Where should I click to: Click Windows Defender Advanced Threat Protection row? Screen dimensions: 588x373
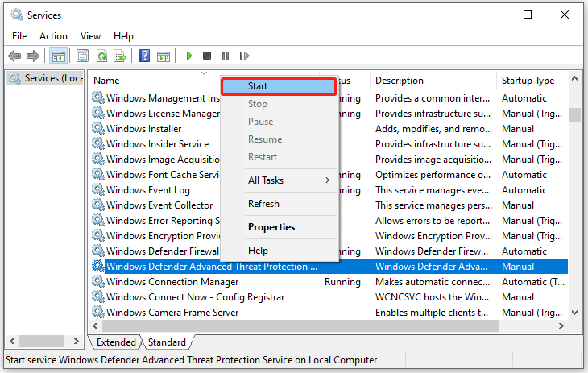(329, 267)
